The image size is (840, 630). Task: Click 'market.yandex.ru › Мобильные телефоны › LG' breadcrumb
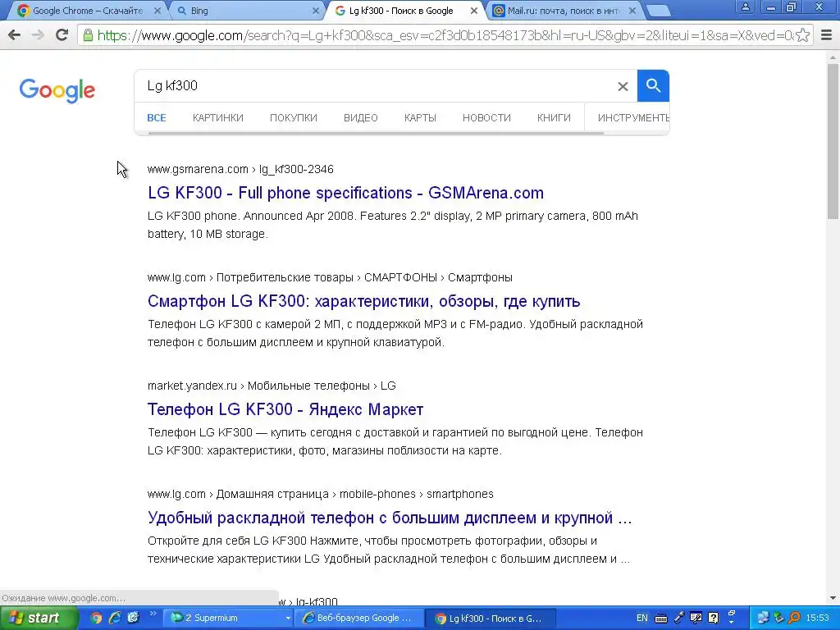tap(272, 386)
